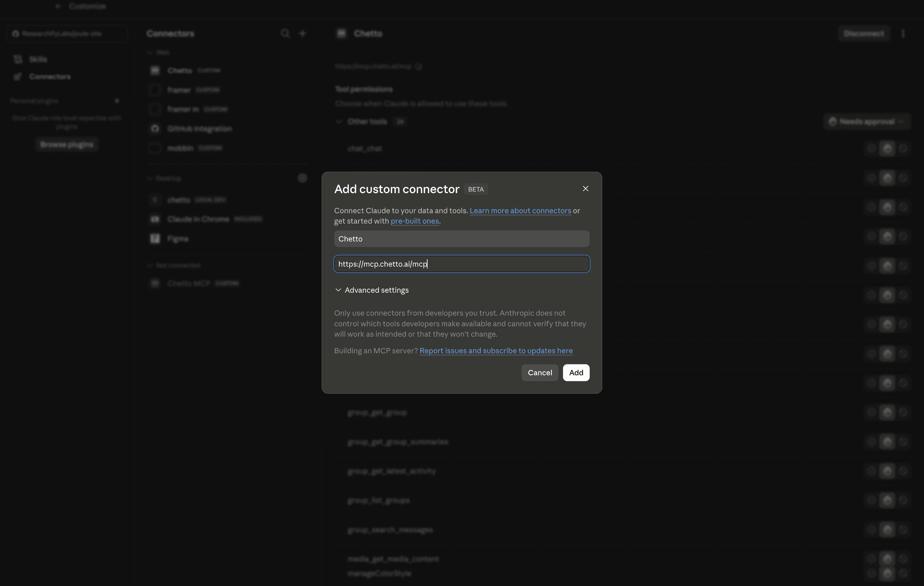Image resolution: width=924 pixels, height=586 pixels.
Task: Copy the Chetto MCP URL with the copy icon
Action: [418, 66]
